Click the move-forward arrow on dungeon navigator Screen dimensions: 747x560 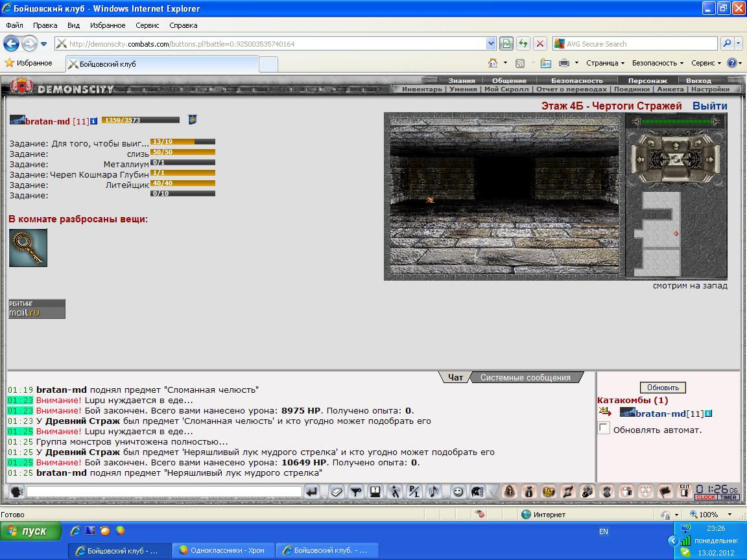point(675,143)
